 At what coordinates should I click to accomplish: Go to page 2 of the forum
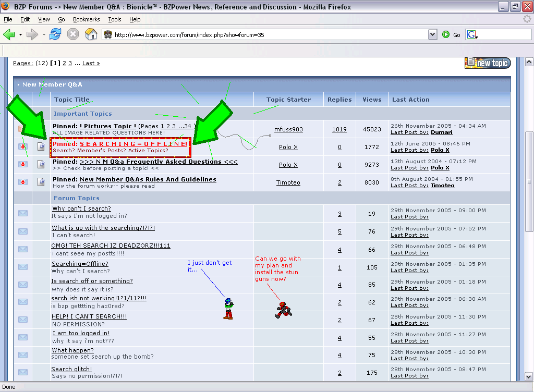pyautogui.click(x=65, y=63)
